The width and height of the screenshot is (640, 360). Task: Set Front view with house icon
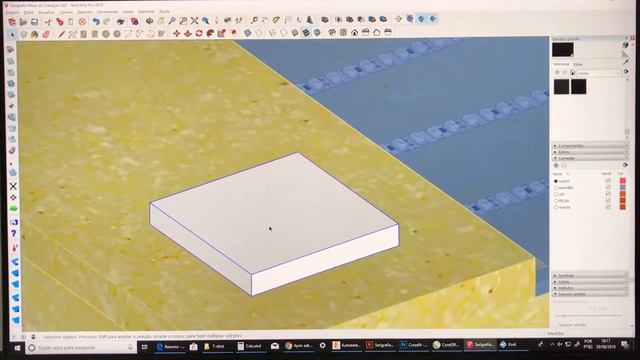pos(354,32)
